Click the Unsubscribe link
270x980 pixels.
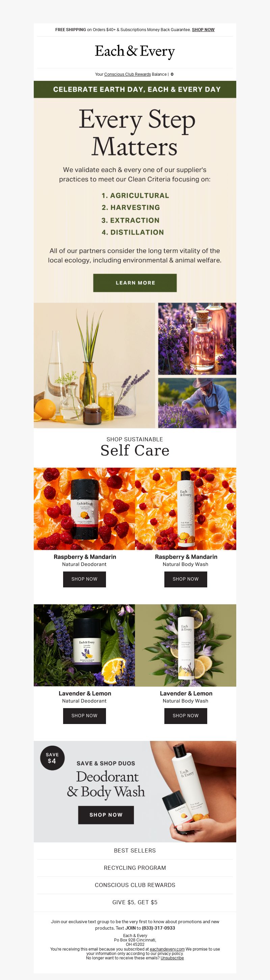pos(172,958)
